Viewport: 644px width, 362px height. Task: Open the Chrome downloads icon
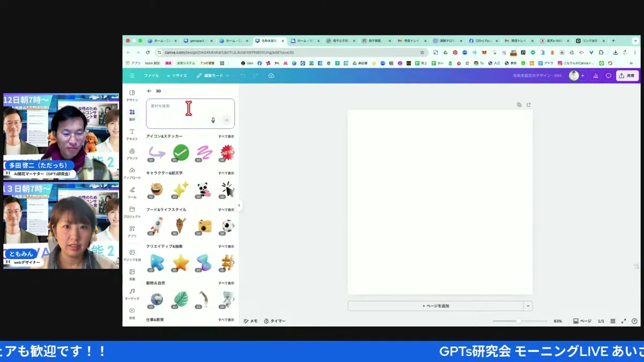coord(616,53)
